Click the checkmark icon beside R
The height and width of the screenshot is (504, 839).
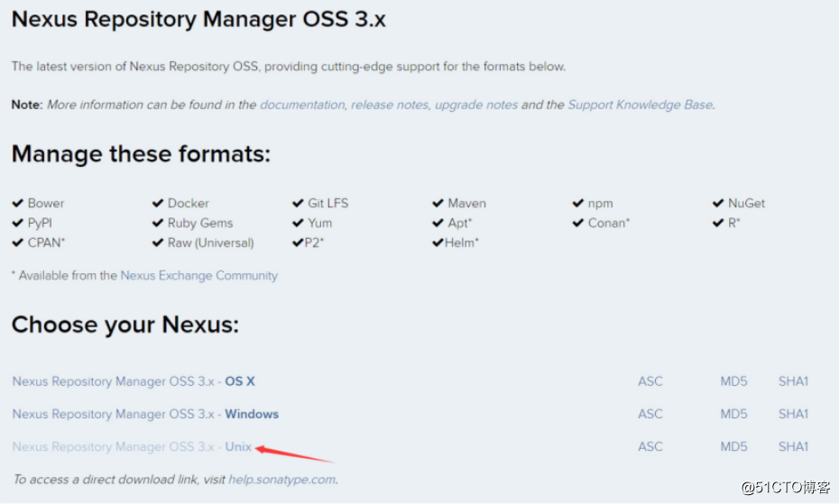click(718, 223)
